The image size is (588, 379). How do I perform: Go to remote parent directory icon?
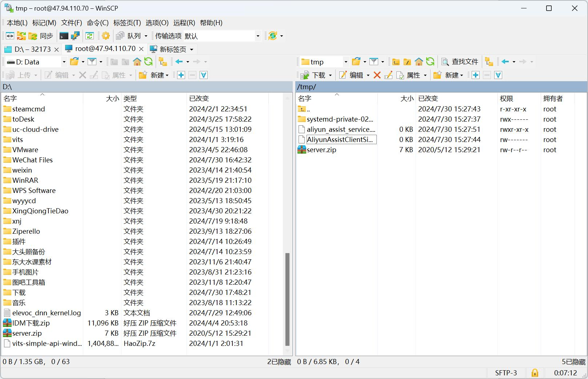coord(396,62)
